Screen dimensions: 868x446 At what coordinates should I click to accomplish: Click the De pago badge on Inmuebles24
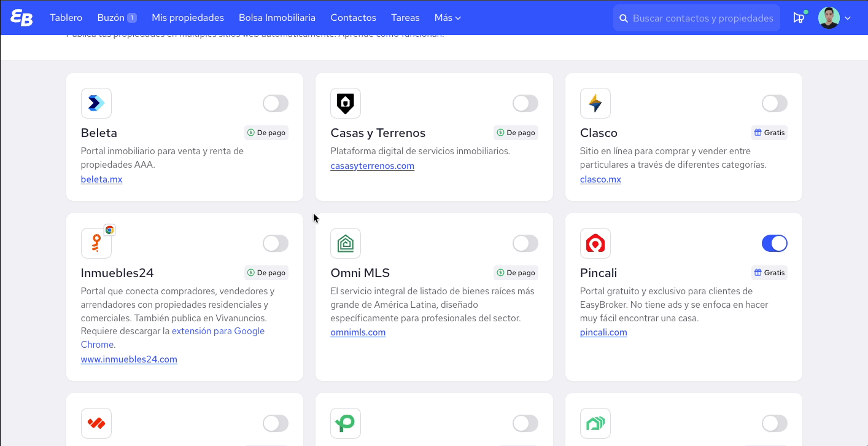pos(266,273)
